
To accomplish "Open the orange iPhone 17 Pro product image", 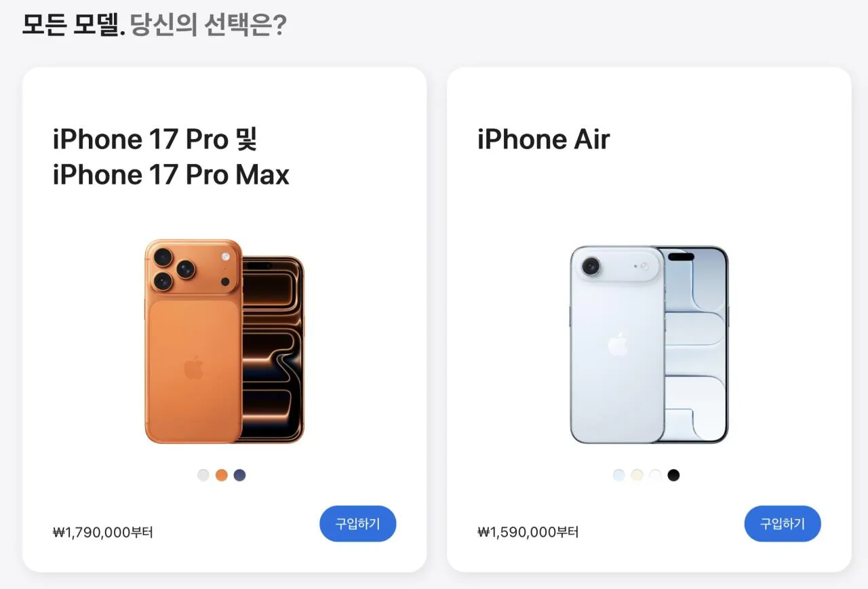I will tap(224, 342).
